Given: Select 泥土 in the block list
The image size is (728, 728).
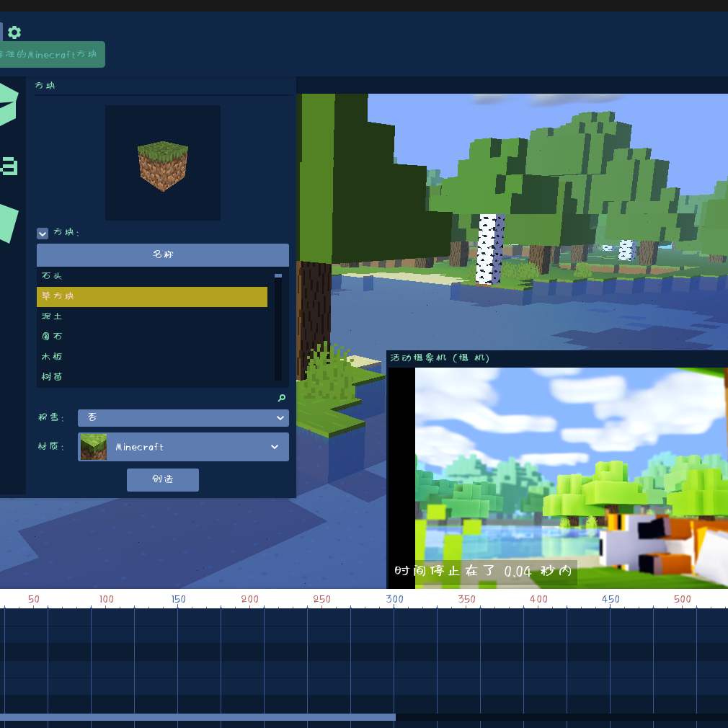Looking at the screenshot, I should tap(152, 316).
